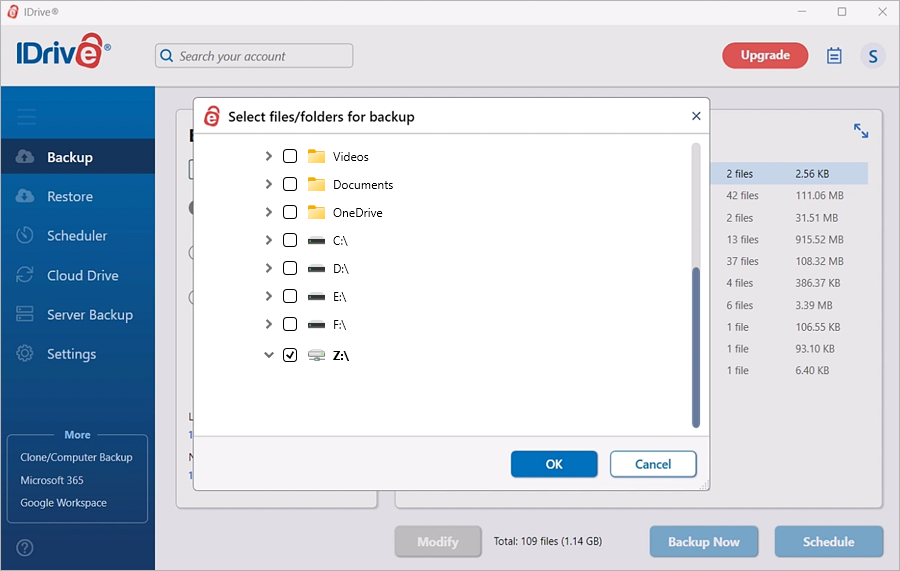Tick the E:\ drive checkbox
This screenshot has height=571, width=900.
[290, 296]
